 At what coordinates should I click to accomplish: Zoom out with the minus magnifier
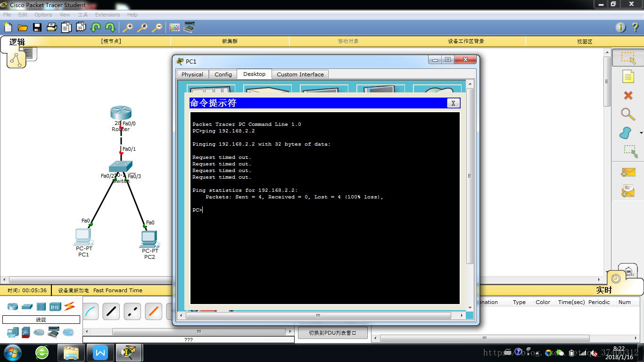157,27
